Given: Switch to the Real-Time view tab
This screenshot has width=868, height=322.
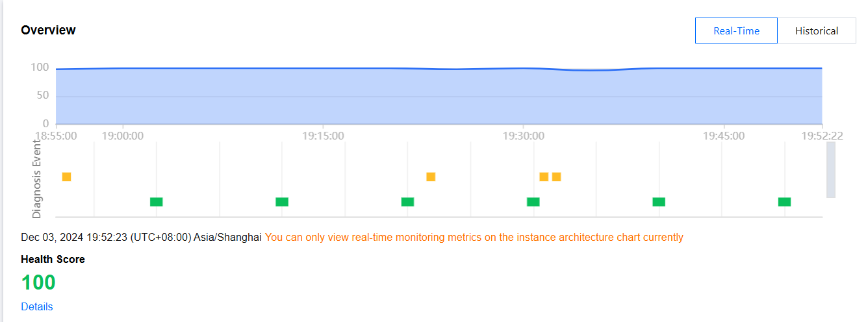Looking at the screenshot, I should (736, 31).
